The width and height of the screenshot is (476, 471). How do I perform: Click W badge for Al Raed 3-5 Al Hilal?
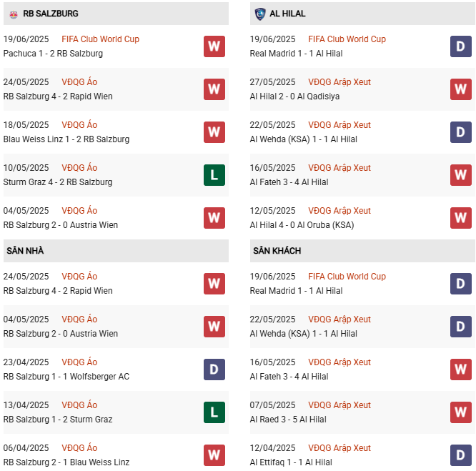460,412
